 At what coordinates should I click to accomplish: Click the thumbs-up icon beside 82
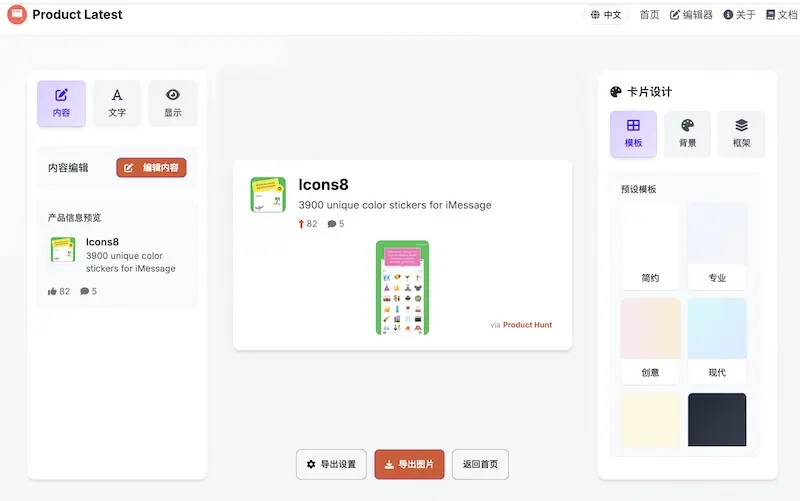click(x=52, y=291)
